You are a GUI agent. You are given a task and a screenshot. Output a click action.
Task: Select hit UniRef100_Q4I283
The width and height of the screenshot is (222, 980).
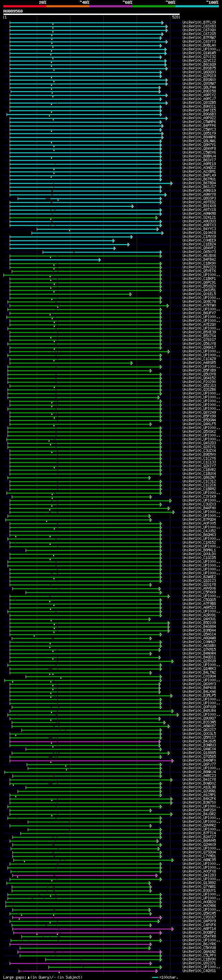[x=199, y=875]
